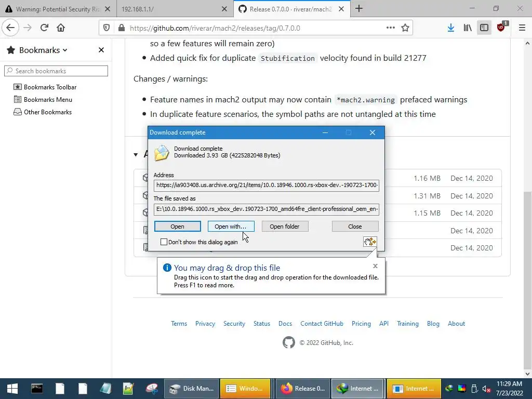Open the Bookmarks Menu folder
The image size is (532, 399).
(x=43, y=100)
